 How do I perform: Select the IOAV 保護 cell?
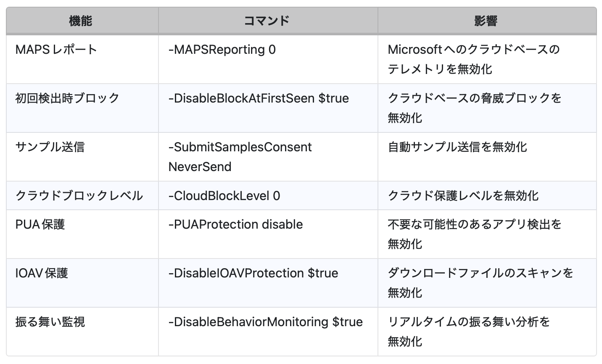pos(42,273)
